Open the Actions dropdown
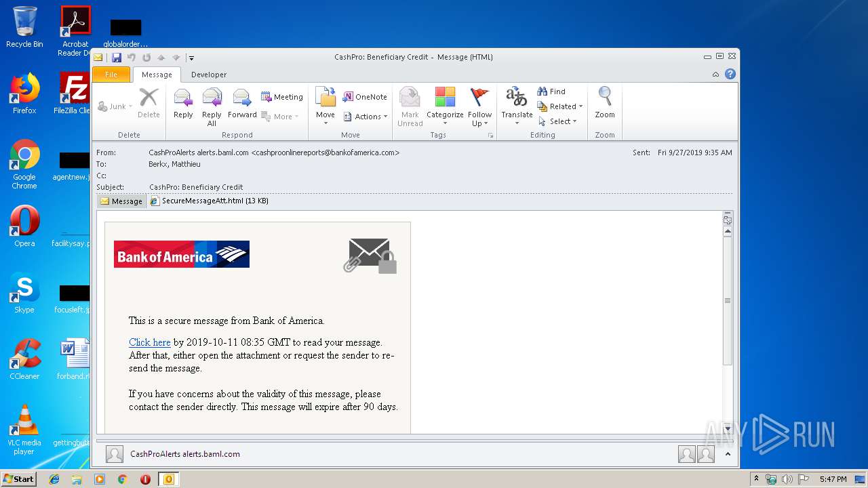 pos(366,117)
